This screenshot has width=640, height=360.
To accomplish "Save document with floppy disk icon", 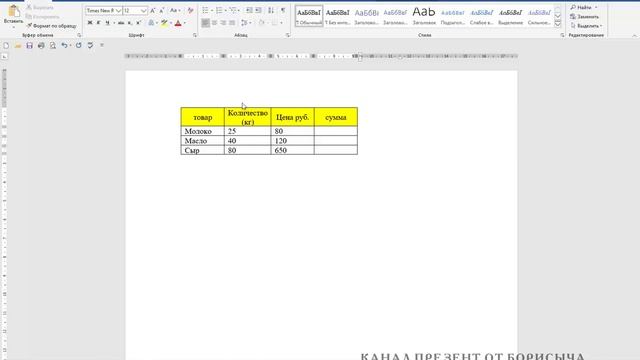I will 29,46.
